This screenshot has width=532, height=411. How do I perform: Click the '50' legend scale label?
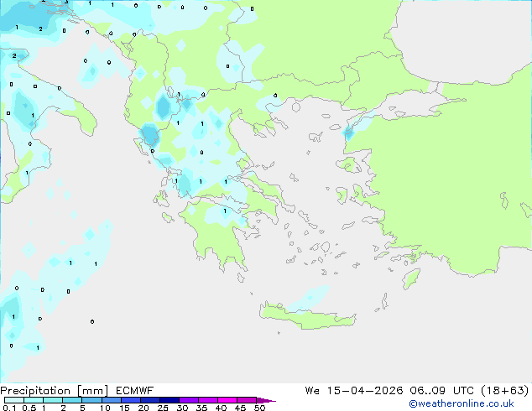259,408
